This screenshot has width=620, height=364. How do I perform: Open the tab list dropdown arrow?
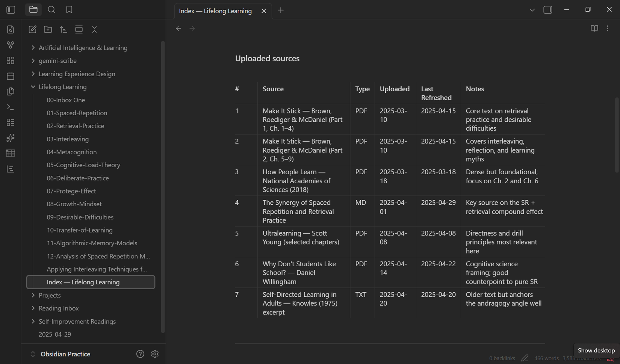532,10
